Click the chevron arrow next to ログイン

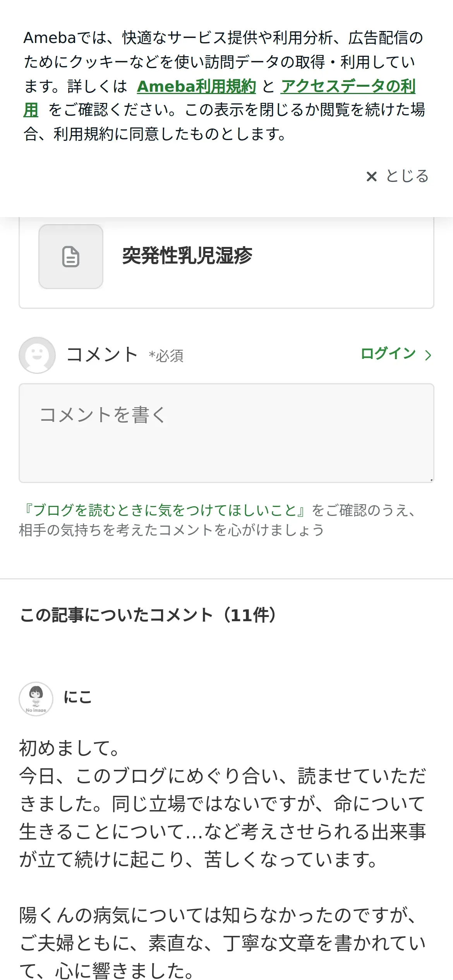tap(428, 355)
